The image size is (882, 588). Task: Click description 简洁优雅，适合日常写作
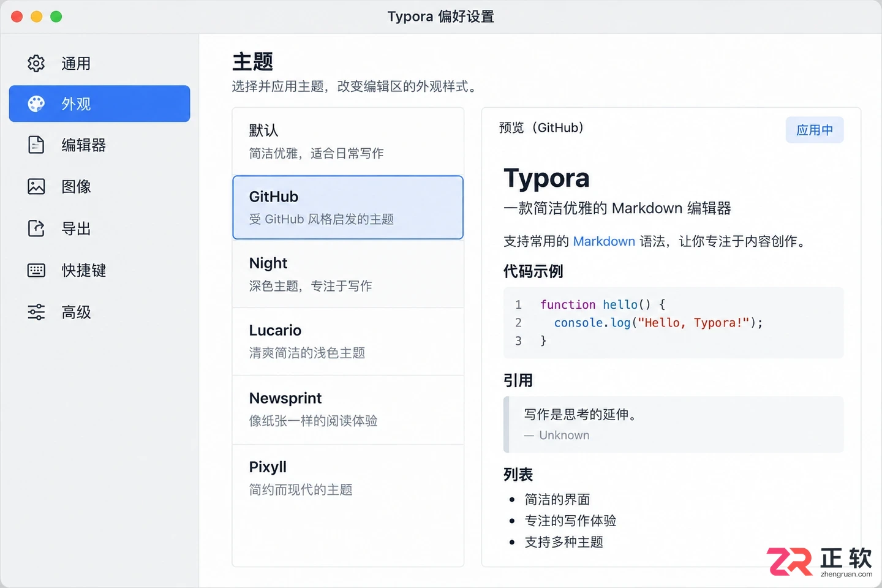316,153
